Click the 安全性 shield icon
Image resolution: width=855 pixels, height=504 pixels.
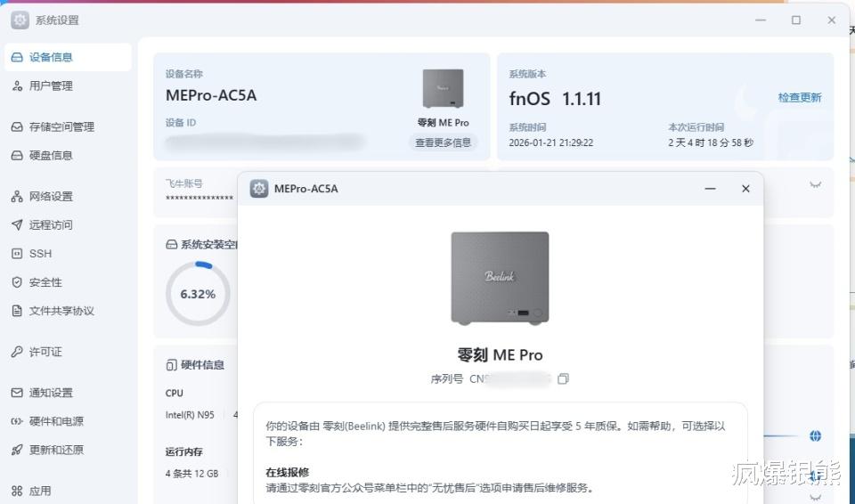17,282
